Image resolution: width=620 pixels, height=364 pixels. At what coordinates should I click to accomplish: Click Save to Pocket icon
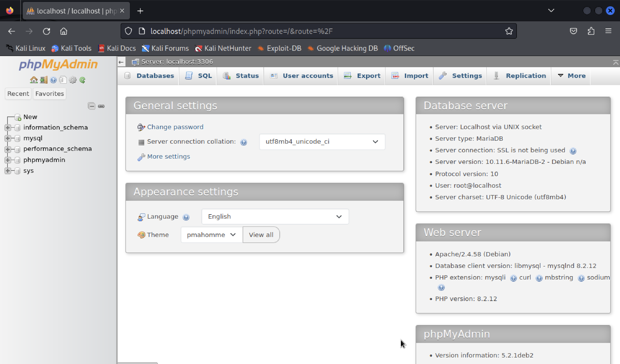coord(574,31)
